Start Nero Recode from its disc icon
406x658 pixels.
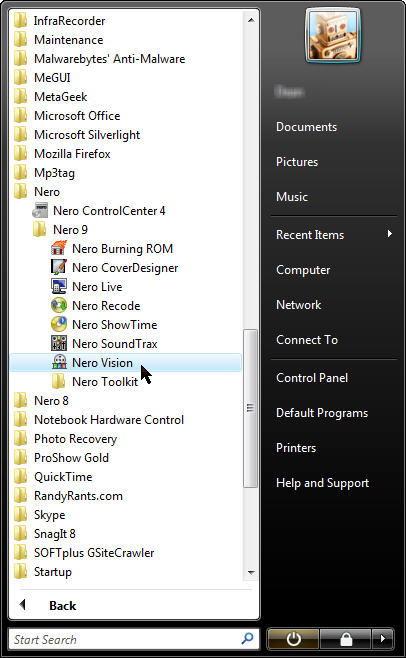click(x=59, y=305)
